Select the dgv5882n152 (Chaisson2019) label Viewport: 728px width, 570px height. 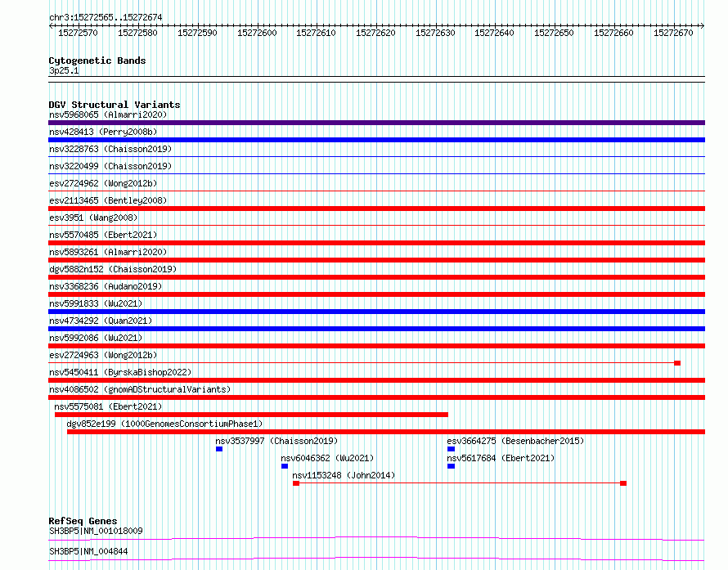[x=113, y=269]
